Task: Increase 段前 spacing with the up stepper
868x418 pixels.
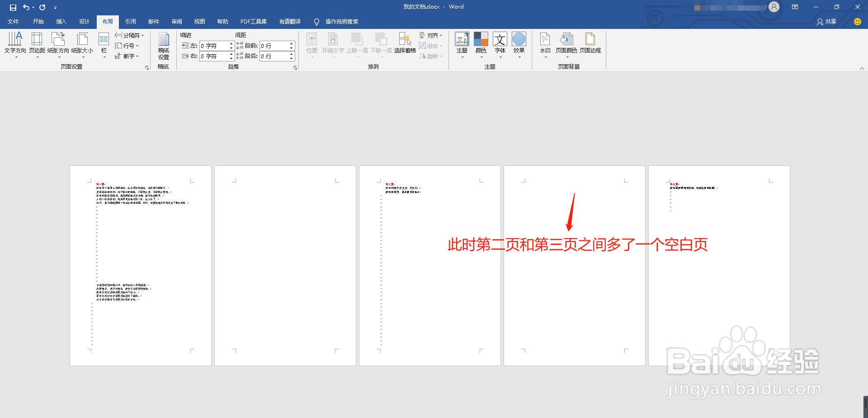Action: click(x=291, y=43)
